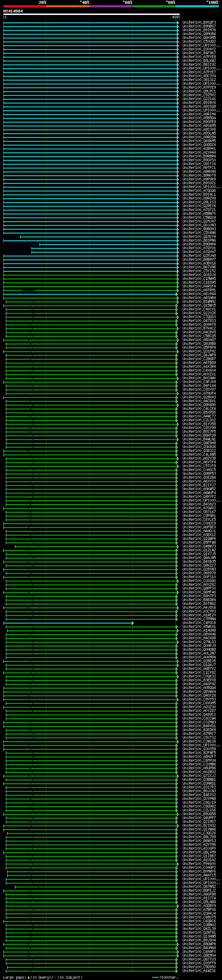
Task: Select the UniRef100_A4SAB4 label
Action: [199, 298]
